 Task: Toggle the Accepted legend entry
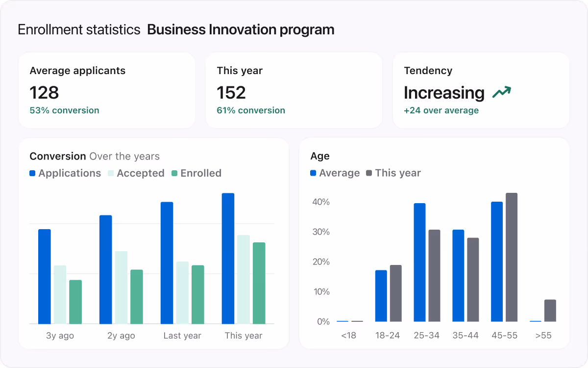pos(136,173)
